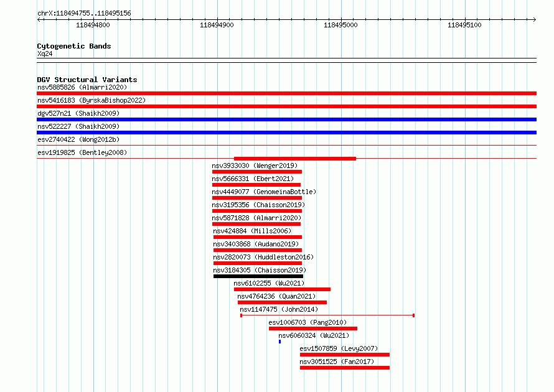Image resolution: width=554 pixels, height=392 pixels.
Task: Click the right arrow end of ruler
Action: (x=535, y=19)
